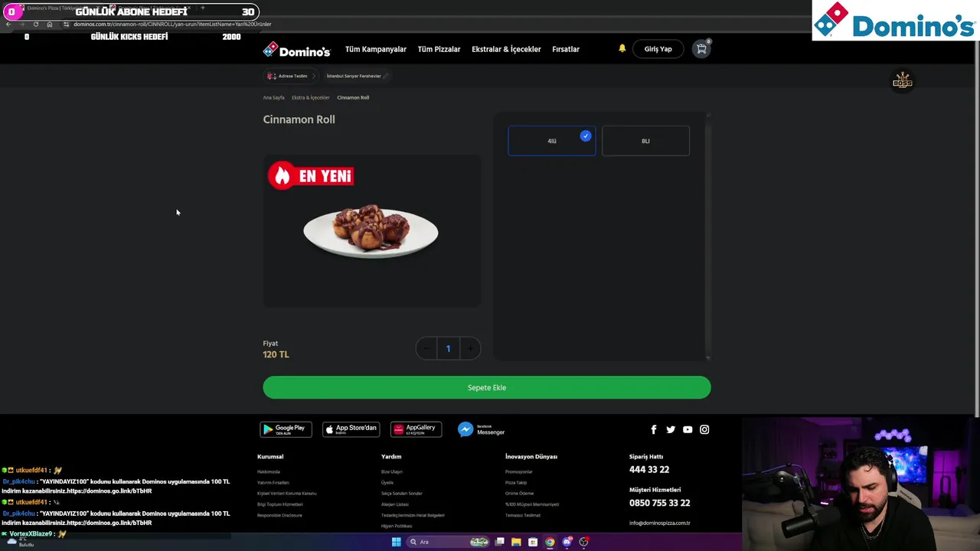Open a new browser tab
Image resolution: width=980 pixels, height=551 pixels.
[x=202, y=8]
